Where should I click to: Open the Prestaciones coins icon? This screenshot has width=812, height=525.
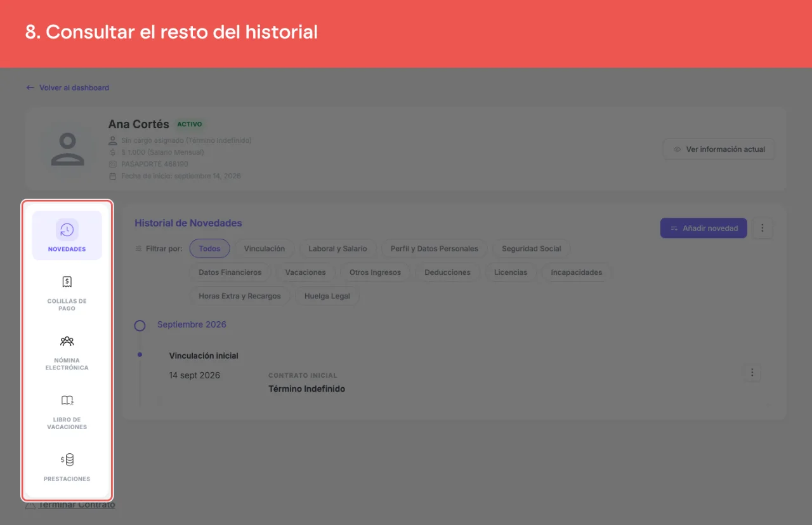tap(67, 460)
